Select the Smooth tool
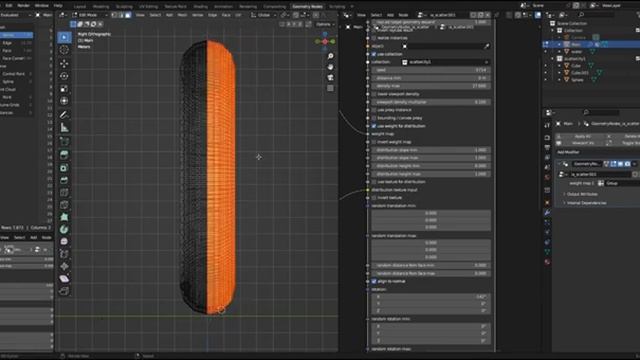 coord(64,242)
